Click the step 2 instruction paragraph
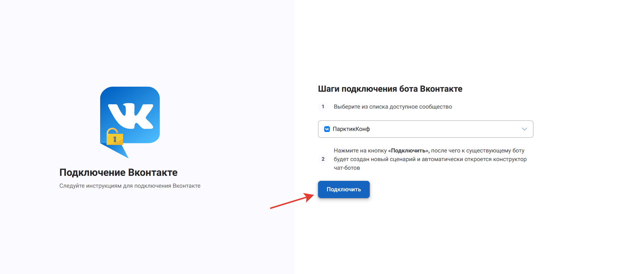The height and width of the screenshot is (274, 644). tap(430, 159)
